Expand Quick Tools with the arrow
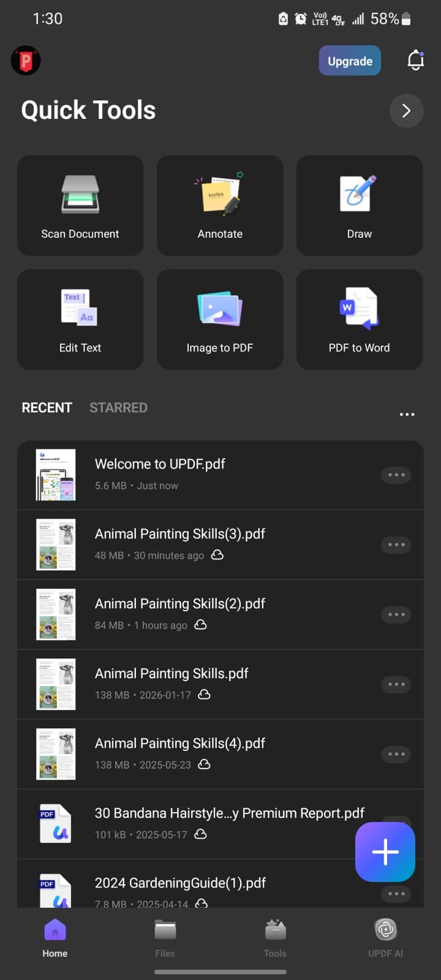The height and width of the screenshot is (980, 441). (x=406, y=111)
